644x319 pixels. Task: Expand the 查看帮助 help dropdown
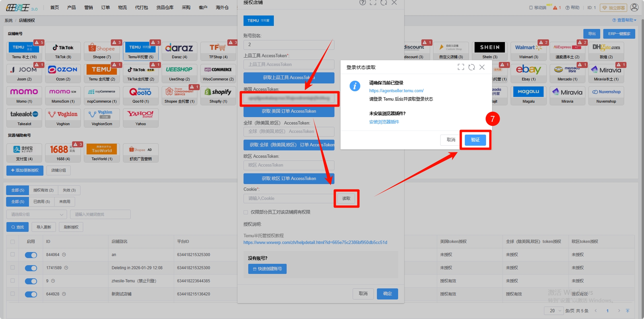tap(624, 20)
